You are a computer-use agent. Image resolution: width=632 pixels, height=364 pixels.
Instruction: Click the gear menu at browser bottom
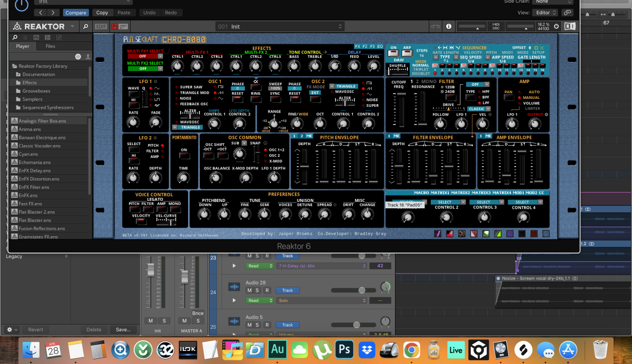(12, 329)
